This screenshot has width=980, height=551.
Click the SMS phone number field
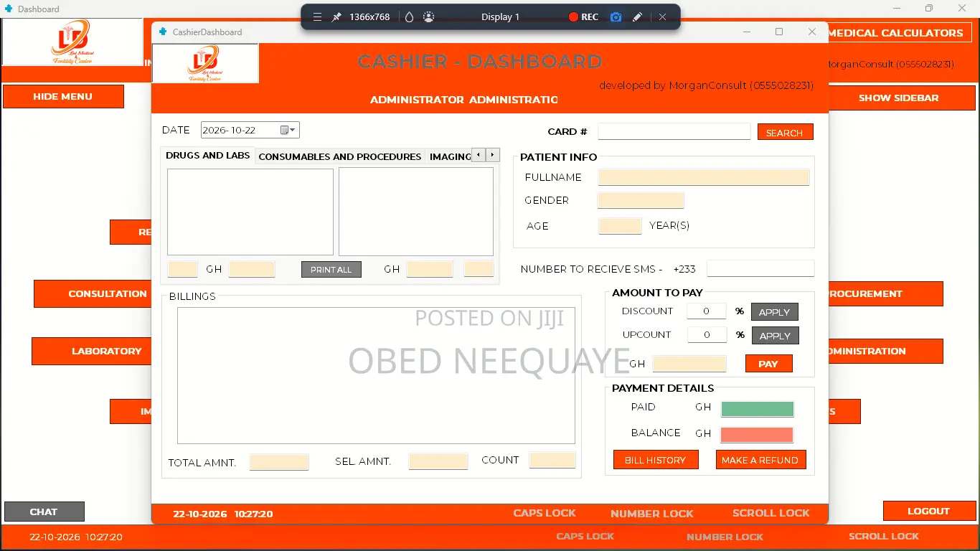760,268
